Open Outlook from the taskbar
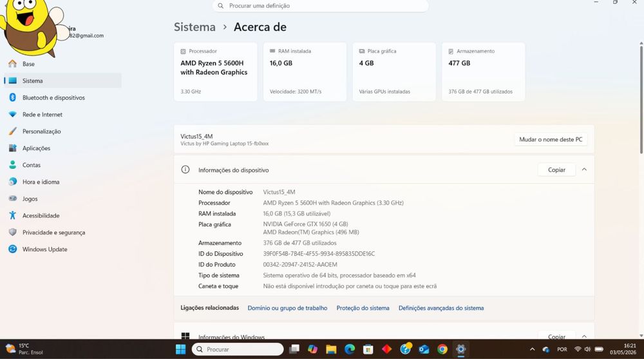This screenshot has height=359, width=644. click(424, 349)
